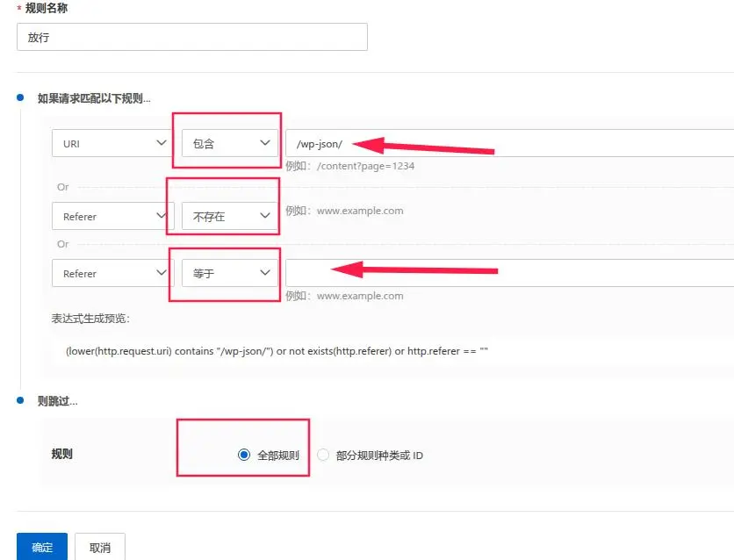Open the 不存在 operator dropdown
Viewport: 734px width, 560px height.
pyautogui.click(x=230, y=216)
